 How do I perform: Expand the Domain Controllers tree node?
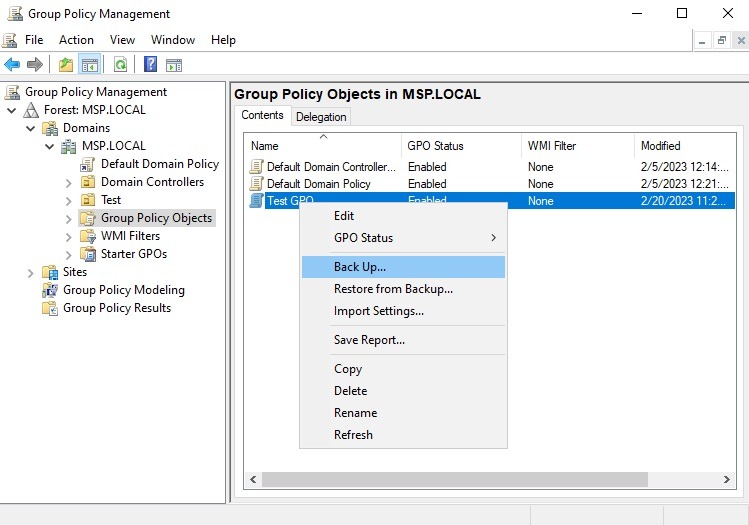tap(68, 183)
